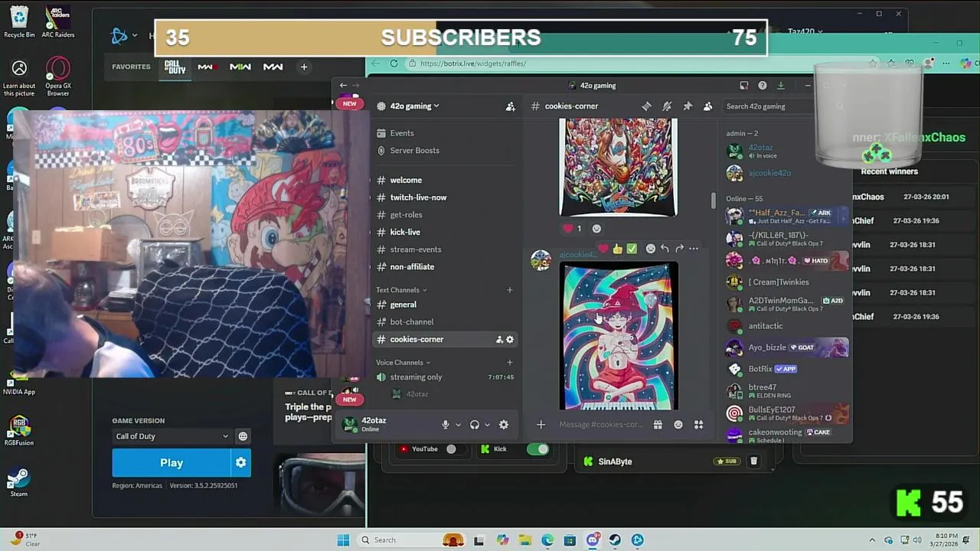Open Game Version Call of Duty dropdown

(172, 436)
